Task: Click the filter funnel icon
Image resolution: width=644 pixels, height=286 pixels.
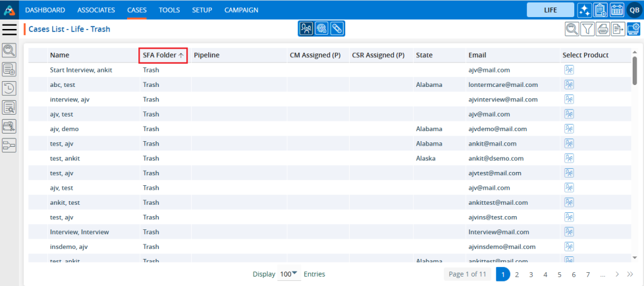Action: [587, 28]
